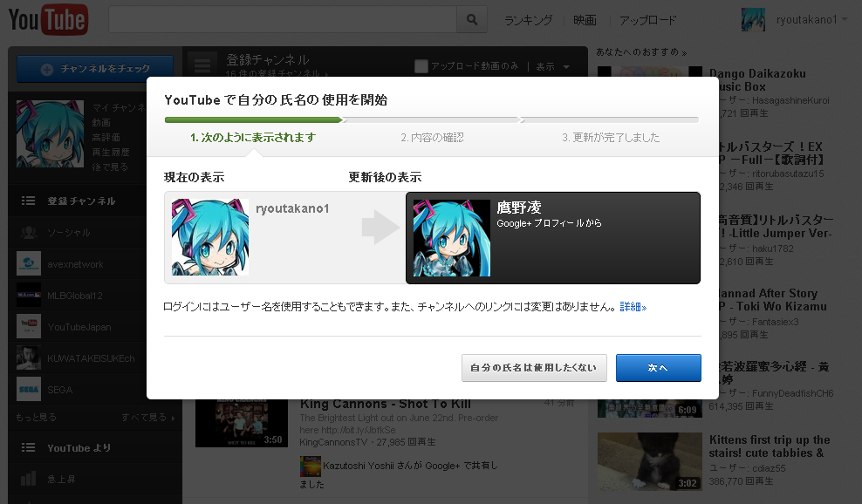Image resolution: width=862 pixels, height=504 pixels.
Task: Open MLBGlobal12 channel icon
Action: pos(29,295)
